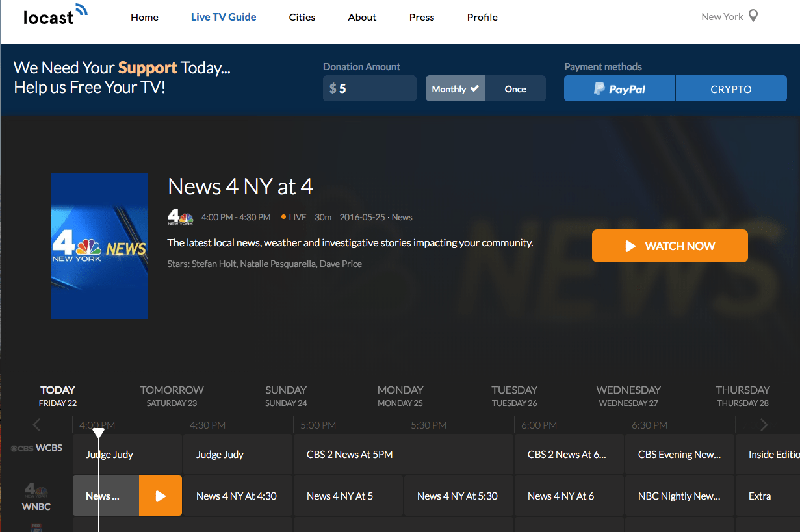Screen dimensions: 800x532
Task: Click the 4:30 PM time header
Action: coord(207,425)
